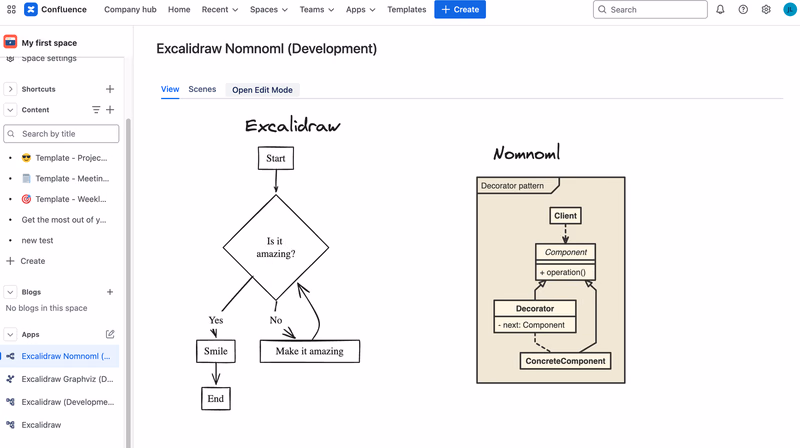
Task: Go to Company hub
Action: 130,9
